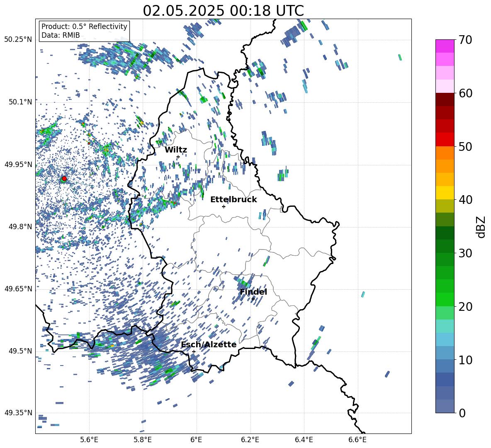The image size is (491, 448).
Task: Click the 70 colorbar tick label
Action: 465,40
